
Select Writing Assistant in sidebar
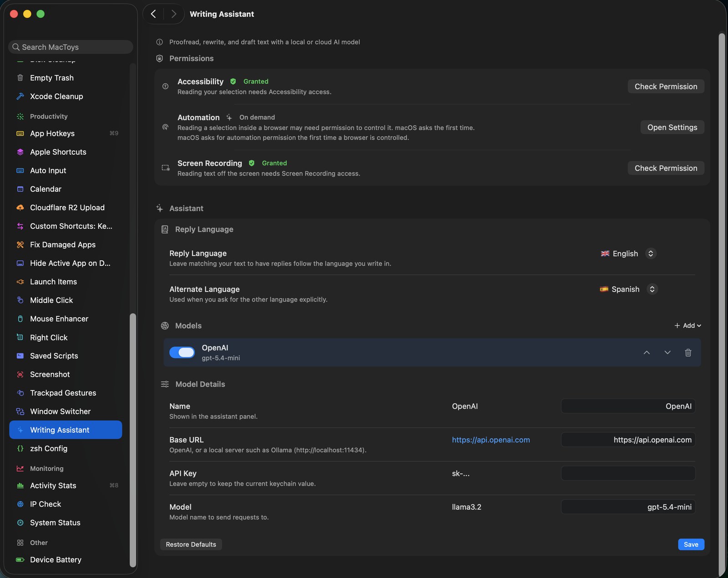point(66,430)
